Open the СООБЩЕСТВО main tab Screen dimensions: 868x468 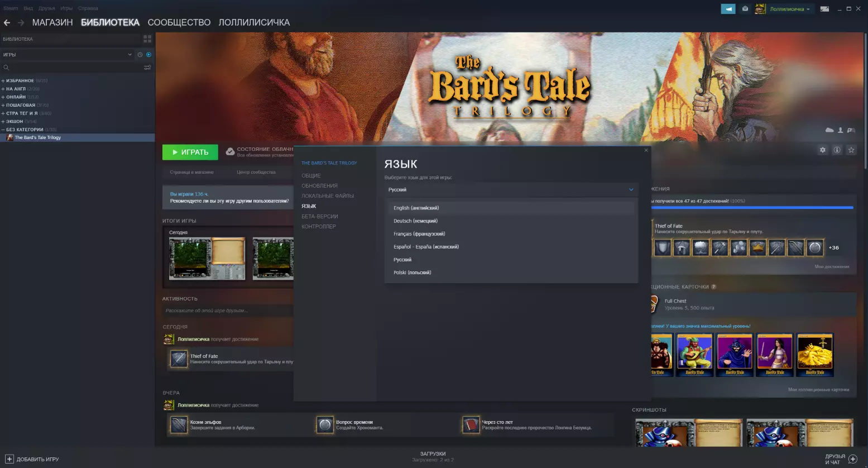click(179, 23)
